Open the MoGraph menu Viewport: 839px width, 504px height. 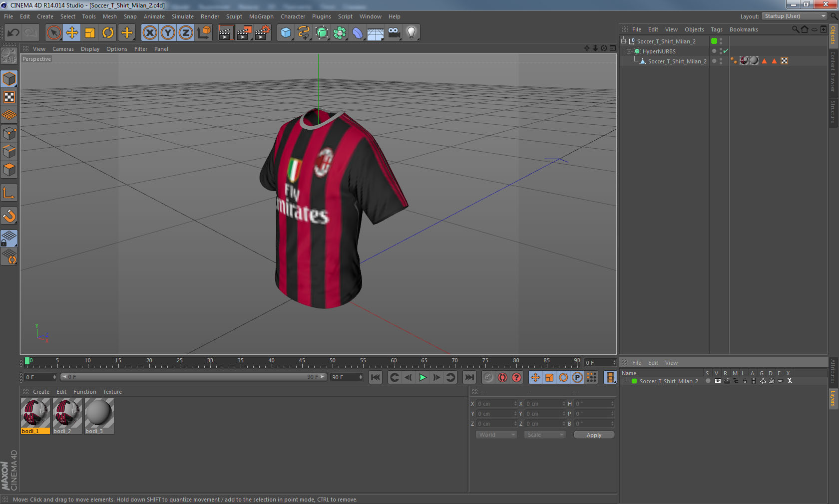[261, 16]
